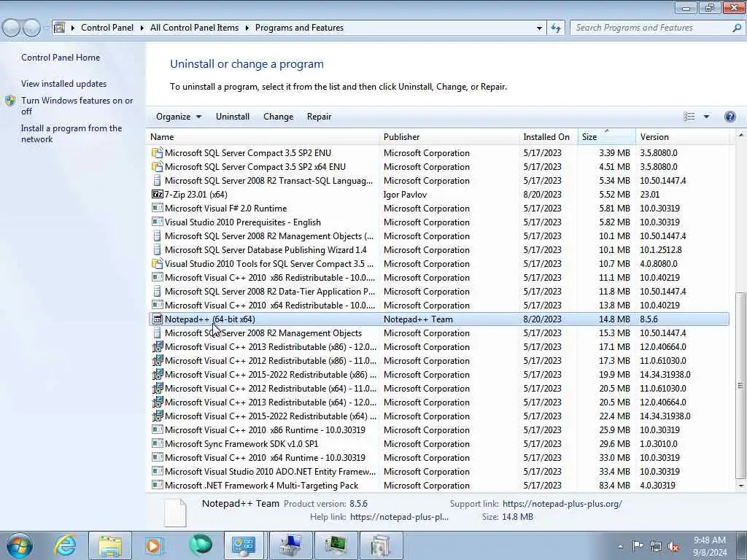Click the Search Programs and Features box

click(x=651, y=28)
